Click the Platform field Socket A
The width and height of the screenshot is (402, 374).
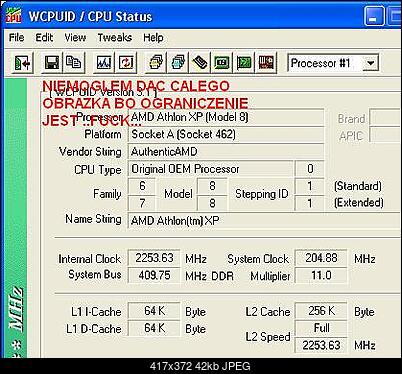[226, 134]
